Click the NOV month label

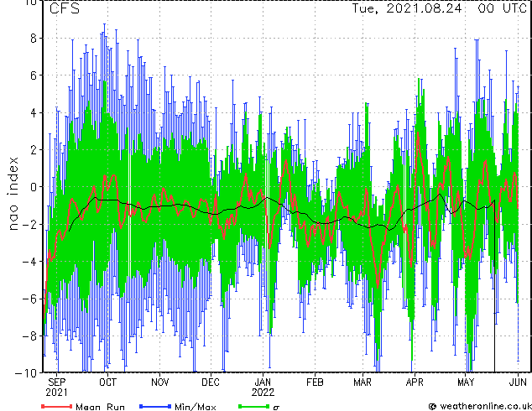[159, 382]
